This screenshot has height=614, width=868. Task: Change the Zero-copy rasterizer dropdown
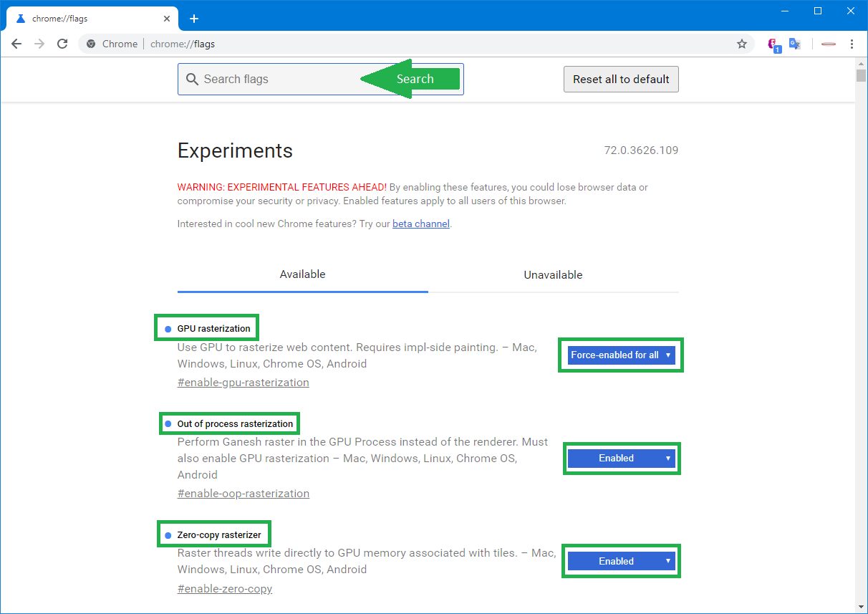[x=622, y=561]
